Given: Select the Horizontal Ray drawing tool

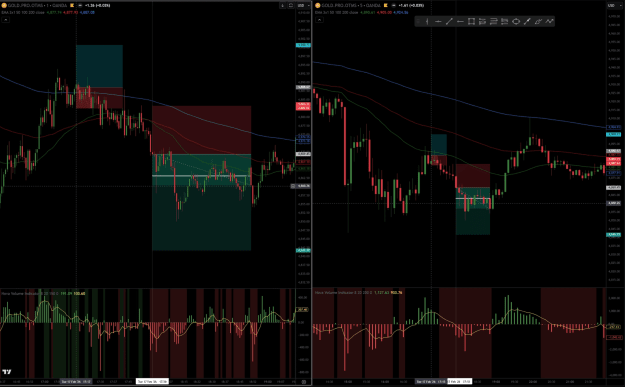Looking at the screenshot, I should [460, 22].
